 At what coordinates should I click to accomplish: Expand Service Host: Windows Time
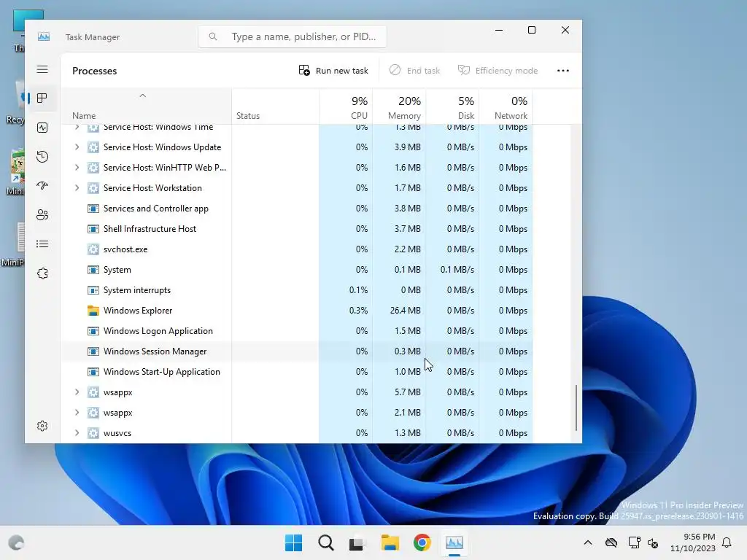77,127
